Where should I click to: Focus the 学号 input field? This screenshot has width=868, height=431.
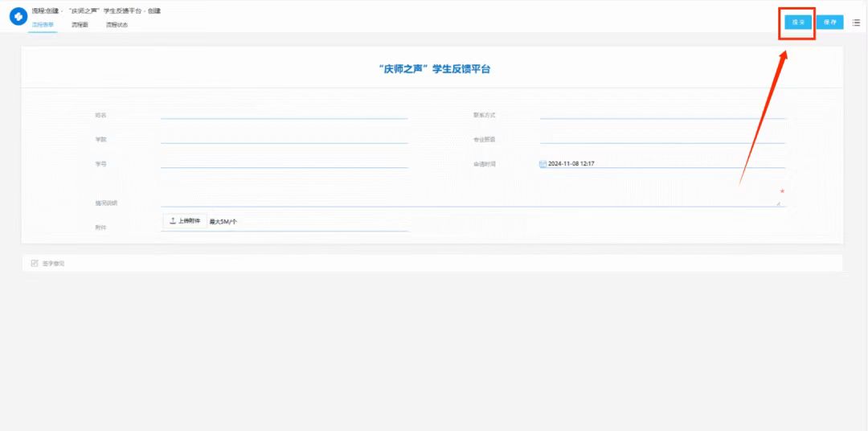coord(284,162)
